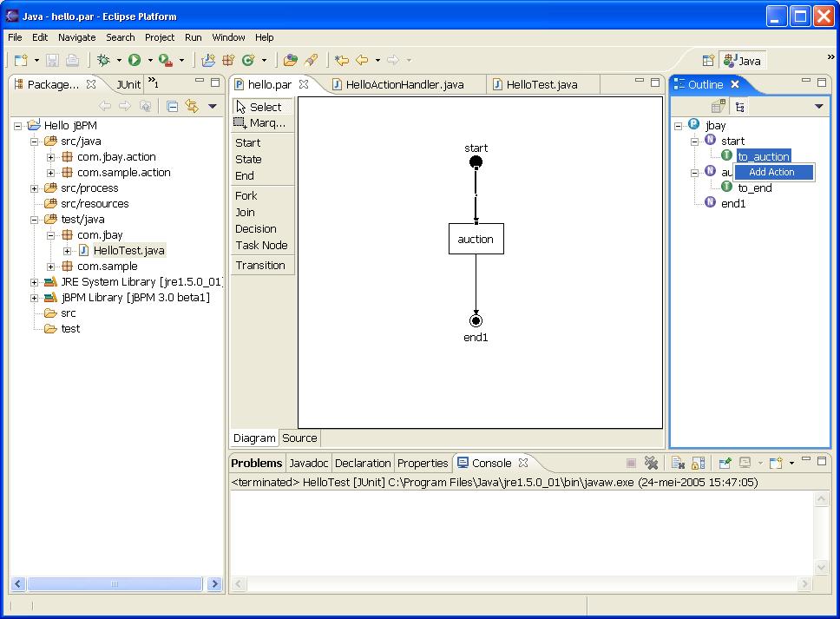Select the Java perspective button
This screenshot has height=619, width=840.
coord(742,61)
